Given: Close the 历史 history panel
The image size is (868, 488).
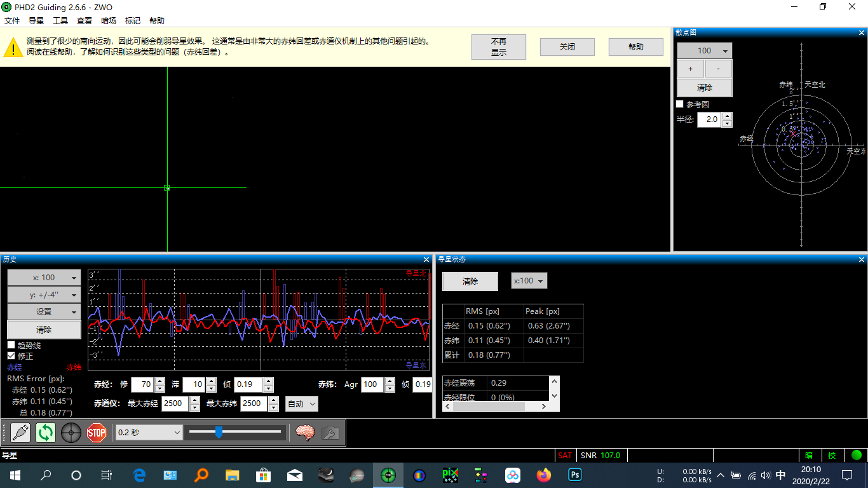Looking at the screenshot, I should point(426,259).
